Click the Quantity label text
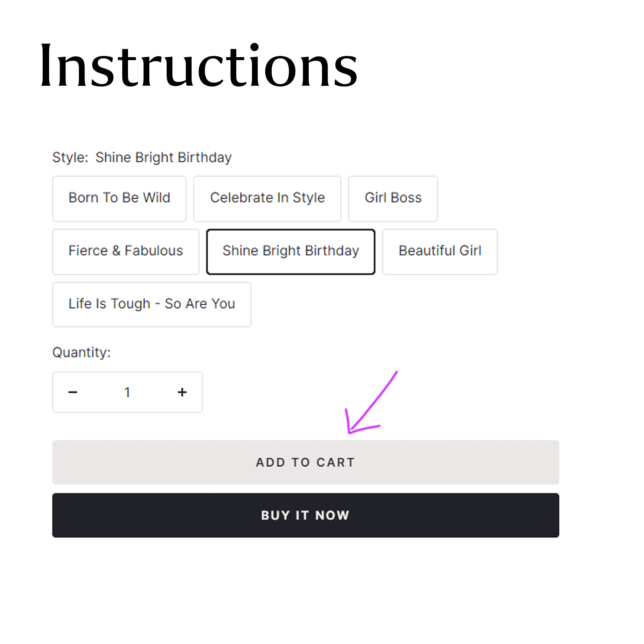 [x=81, y=353]
